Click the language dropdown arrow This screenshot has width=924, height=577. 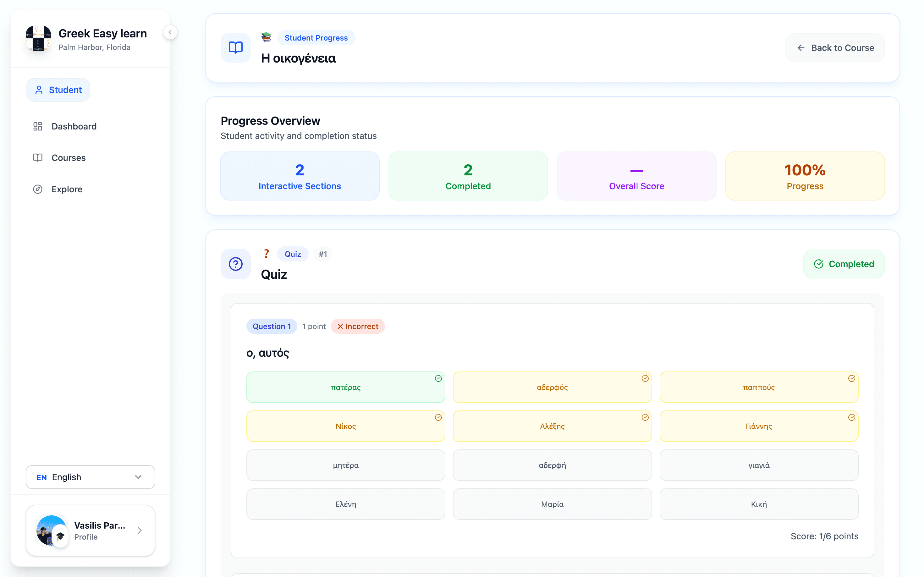click(139, 477)
